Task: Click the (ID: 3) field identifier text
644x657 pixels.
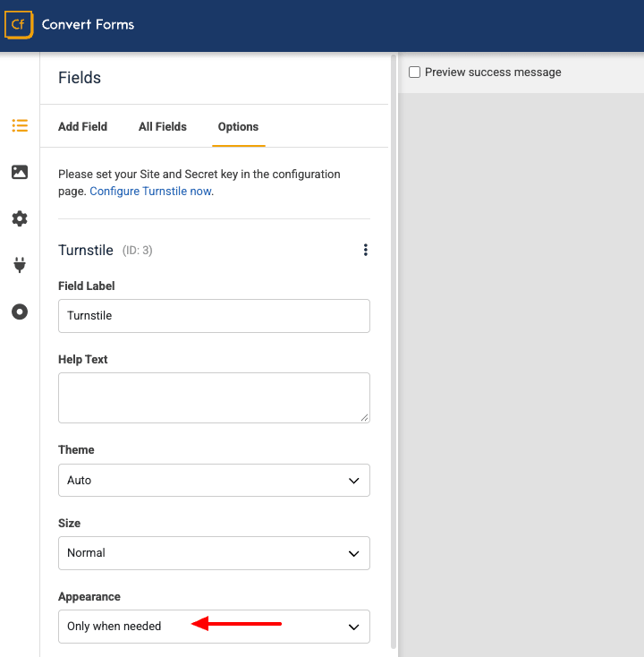Action: 138,251
